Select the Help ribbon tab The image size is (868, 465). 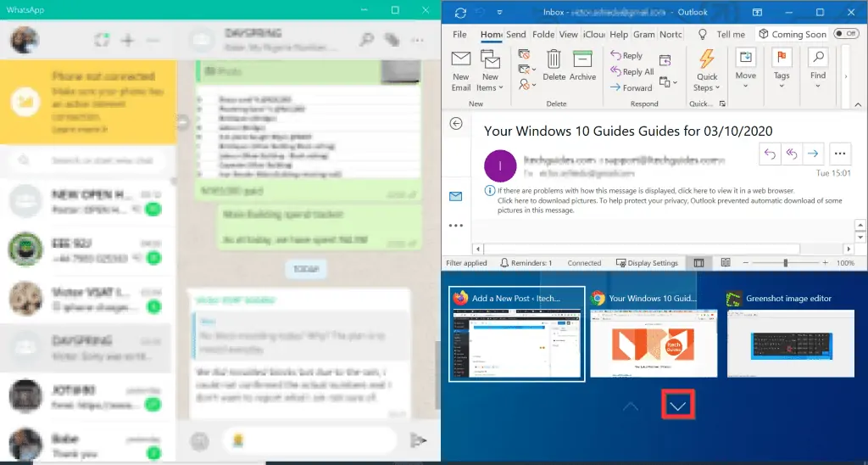[619, 34]
